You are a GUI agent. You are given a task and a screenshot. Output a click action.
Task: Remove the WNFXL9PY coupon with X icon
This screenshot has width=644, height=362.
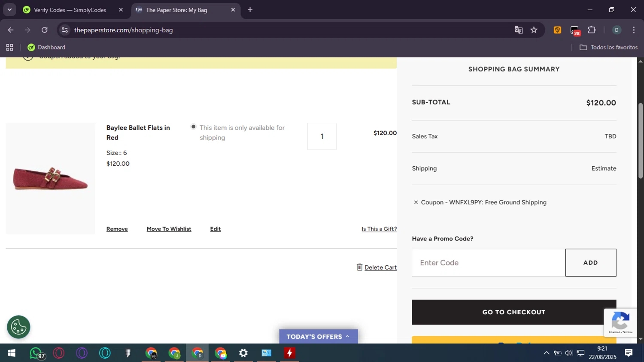(416, 202)
